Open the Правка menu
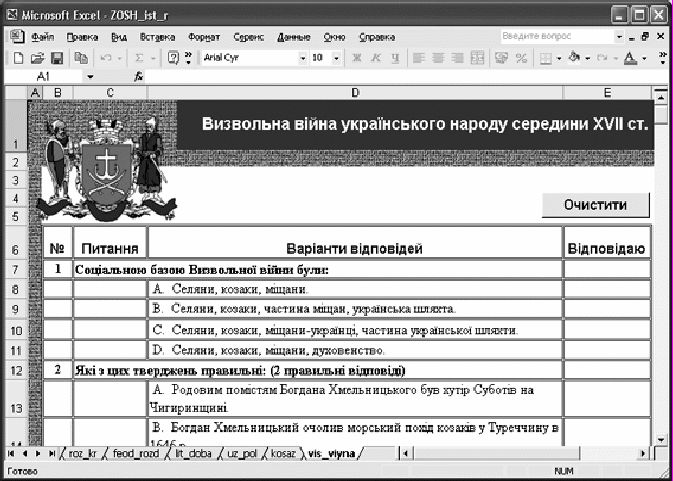The height and width of the screenshot is (481, 673). (82, 37)
